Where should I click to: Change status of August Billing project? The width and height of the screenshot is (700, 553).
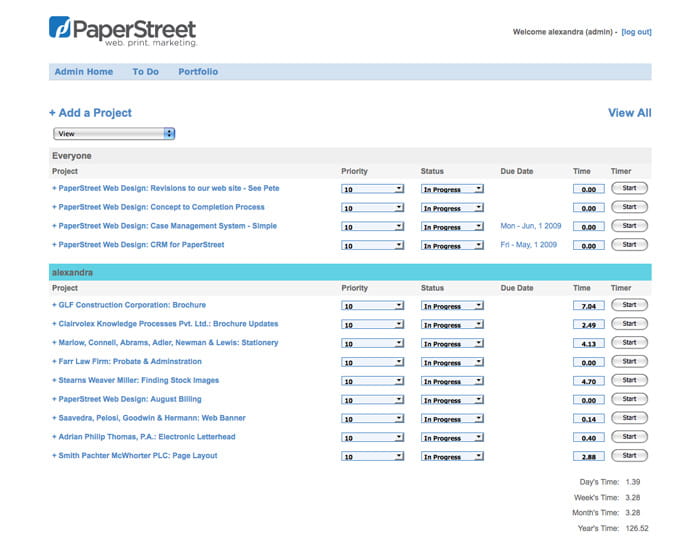point(452,400)
